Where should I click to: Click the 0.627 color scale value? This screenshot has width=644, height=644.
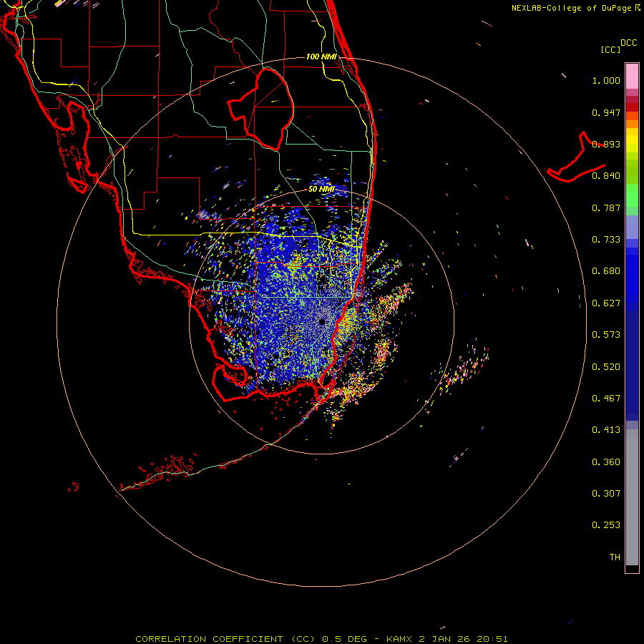click(x=606, y=303)
